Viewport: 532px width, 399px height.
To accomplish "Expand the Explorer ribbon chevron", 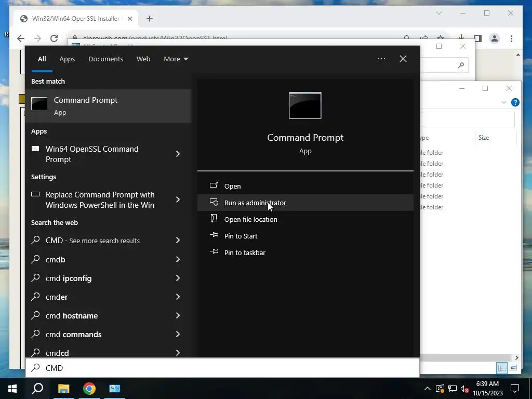I will tap(504, 102).
